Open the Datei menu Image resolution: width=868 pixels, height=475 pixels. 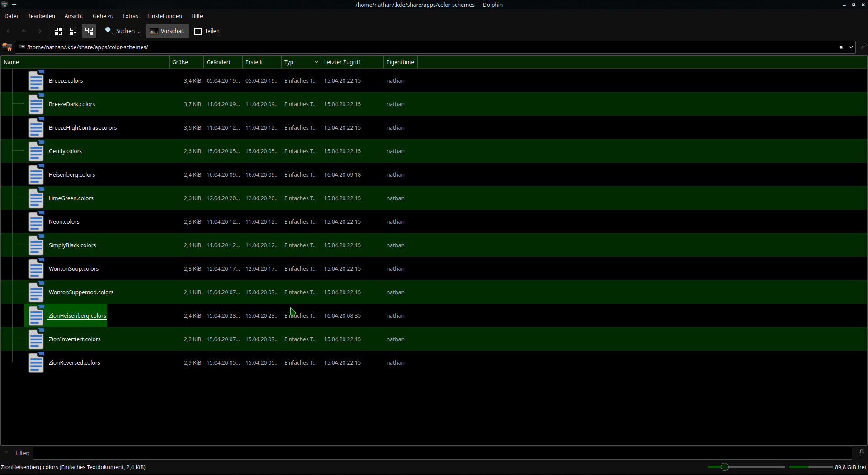coord(11,16)
